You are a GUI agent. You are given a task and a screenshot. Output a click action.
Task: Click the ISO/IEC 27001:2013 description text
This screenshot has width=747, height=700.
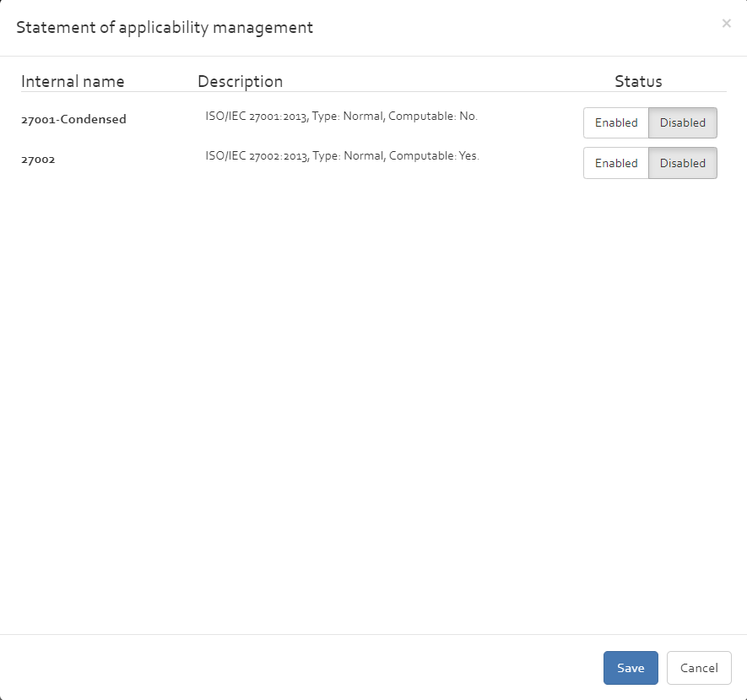click(257, 117)
